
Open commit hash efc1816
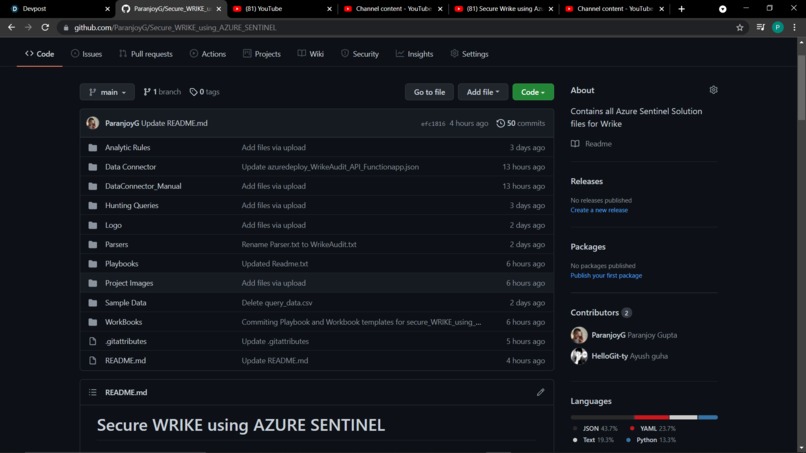click(433, 124)
